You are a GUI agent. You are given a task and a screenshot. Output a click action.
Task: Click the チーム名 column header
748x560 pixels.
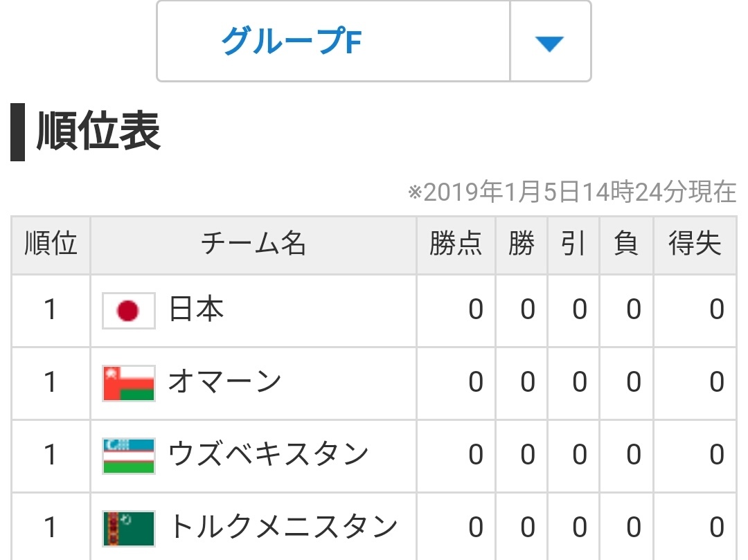pyautogui.click(x=253, y=244)
